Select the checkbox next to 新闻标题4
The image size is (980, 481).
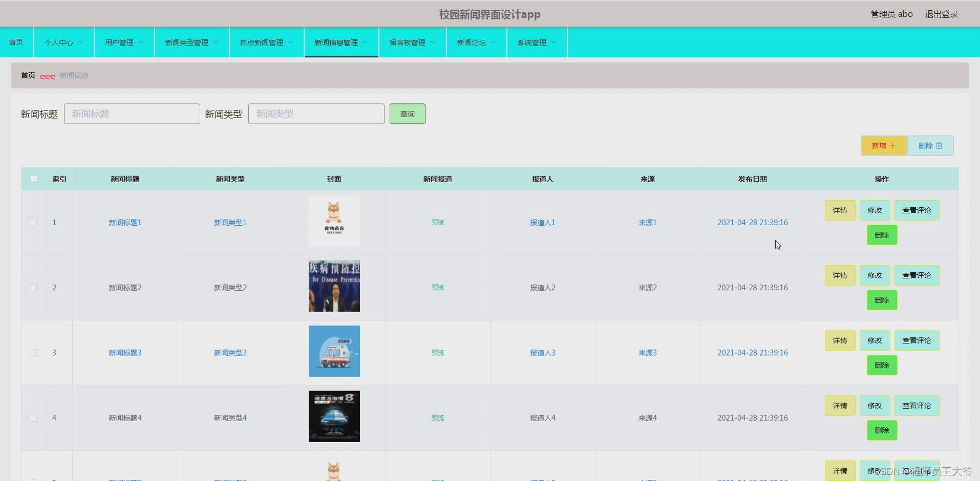pos(34,418)
